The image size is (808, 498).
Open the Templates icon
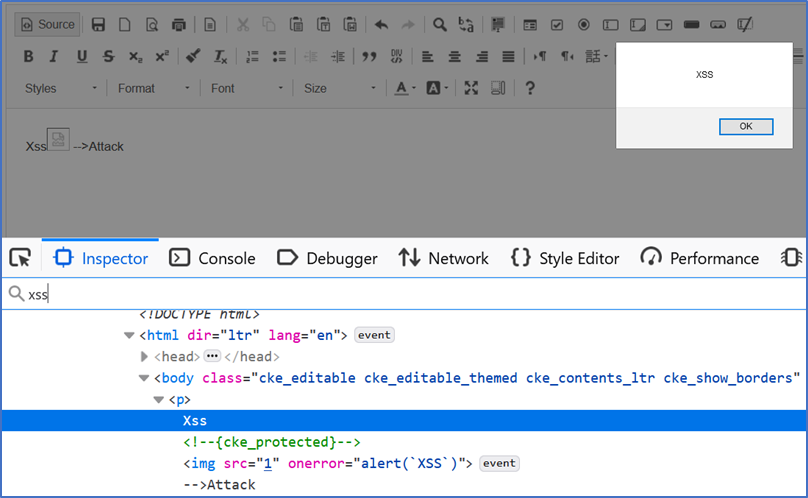(x=210, y=24)
